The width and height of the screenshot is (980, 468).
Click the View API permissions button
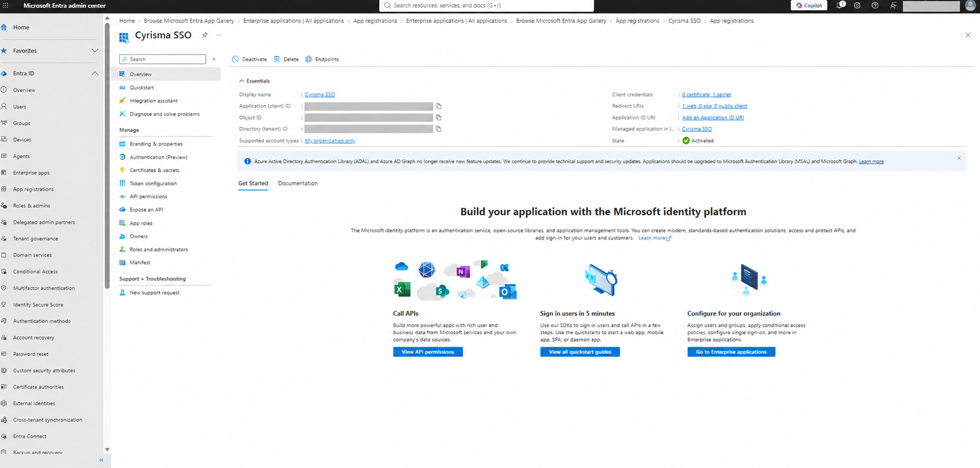[x=428, y=352]
